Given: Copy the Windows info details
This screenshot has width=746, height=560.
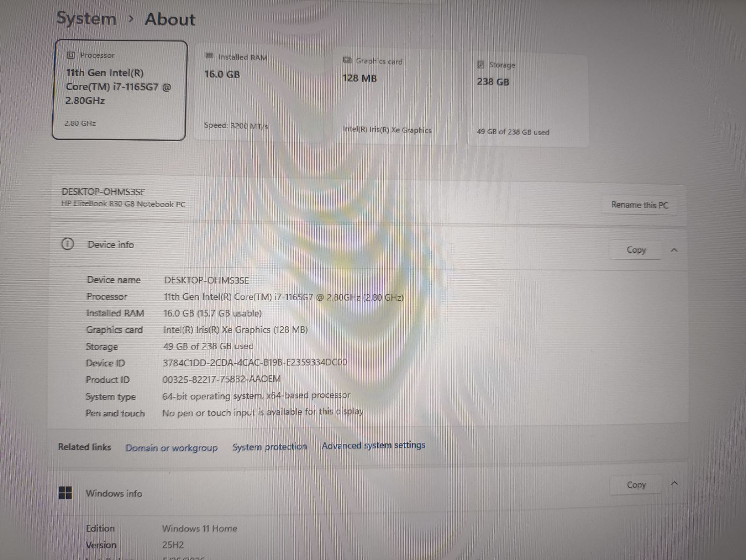Looking at the screenshot, I should pos(636,485).
